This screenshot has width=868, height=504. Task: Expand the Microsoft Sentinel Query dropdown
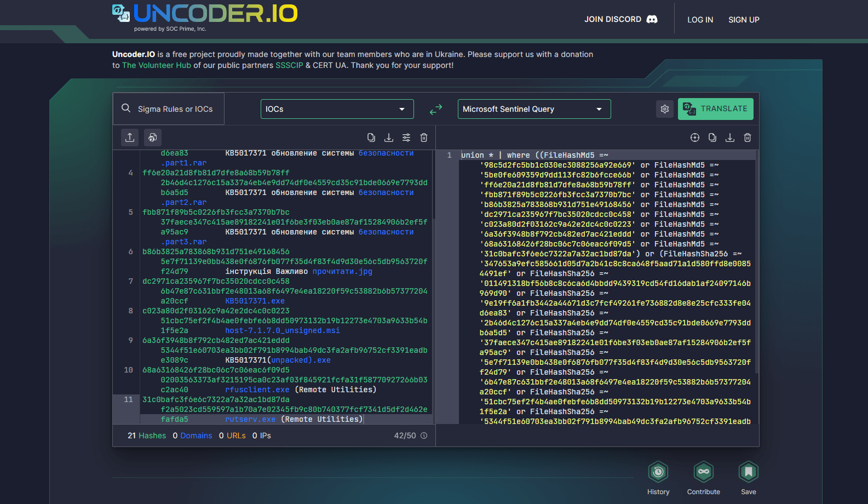coord(534,109)
